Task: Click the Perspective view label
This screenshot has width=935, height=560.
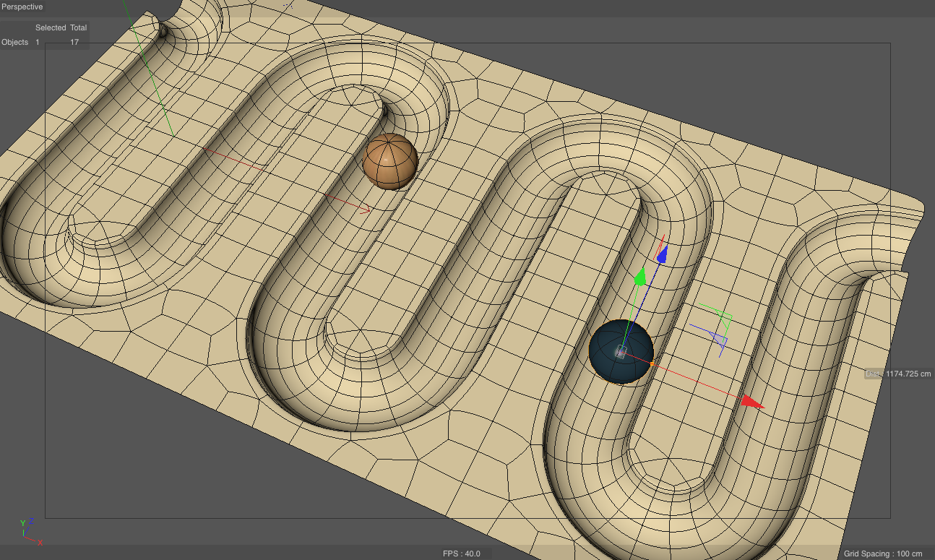Action: click(22, 7)
